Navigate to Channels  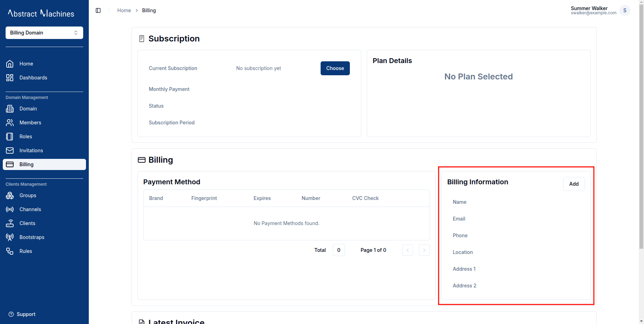tap(44, 209)
